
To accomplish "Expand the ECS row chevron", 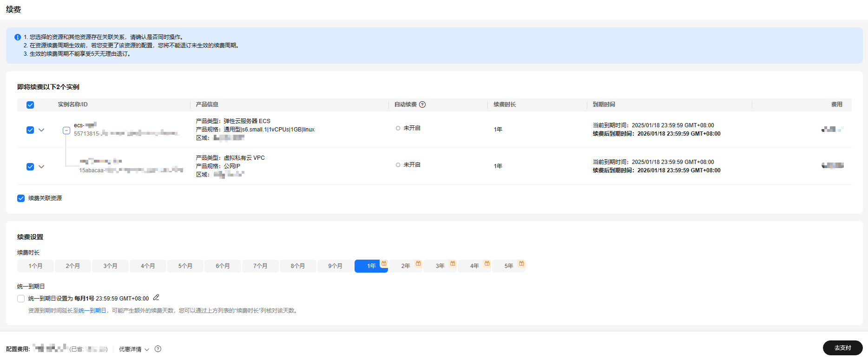I will pos(41,130).
